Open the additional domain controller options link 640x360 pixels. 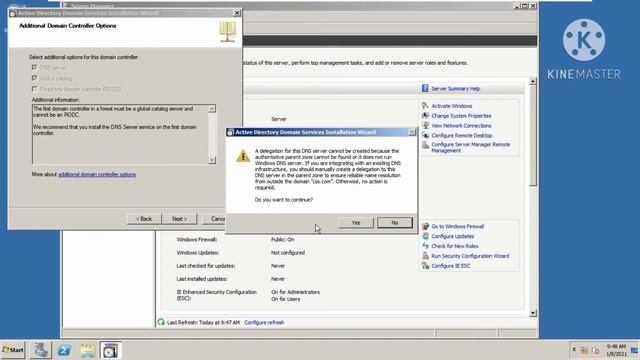point(97,174)
